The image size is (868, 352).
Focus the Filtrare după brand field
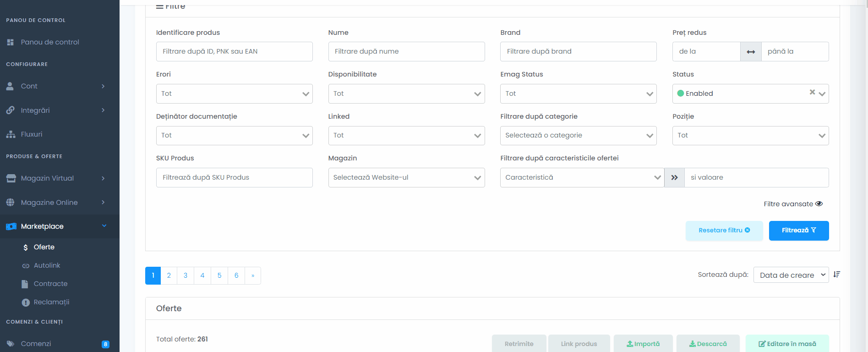coord(579,52)
